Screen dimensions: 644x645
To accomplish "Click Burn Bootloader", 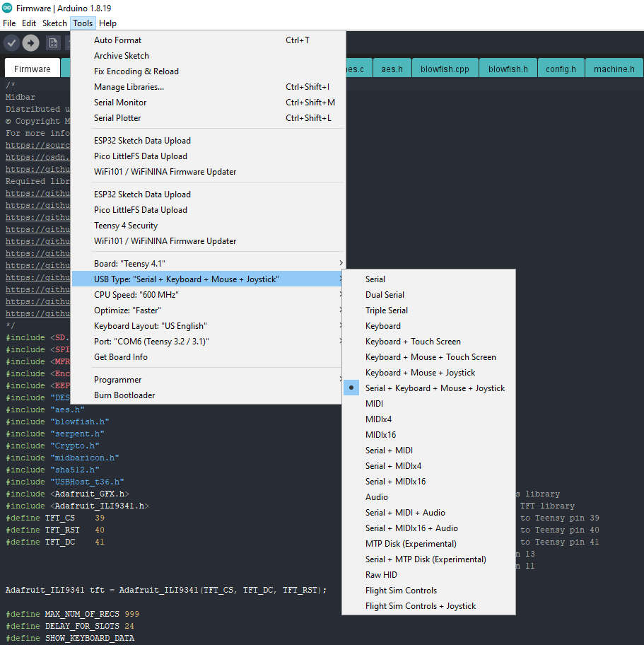I will point(208,395).
